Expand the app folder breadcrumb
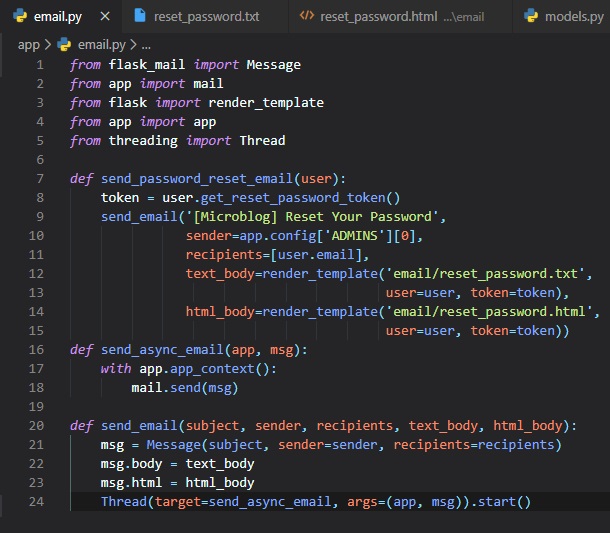This screenshot has width=610, height=533. tap(28, 45)
